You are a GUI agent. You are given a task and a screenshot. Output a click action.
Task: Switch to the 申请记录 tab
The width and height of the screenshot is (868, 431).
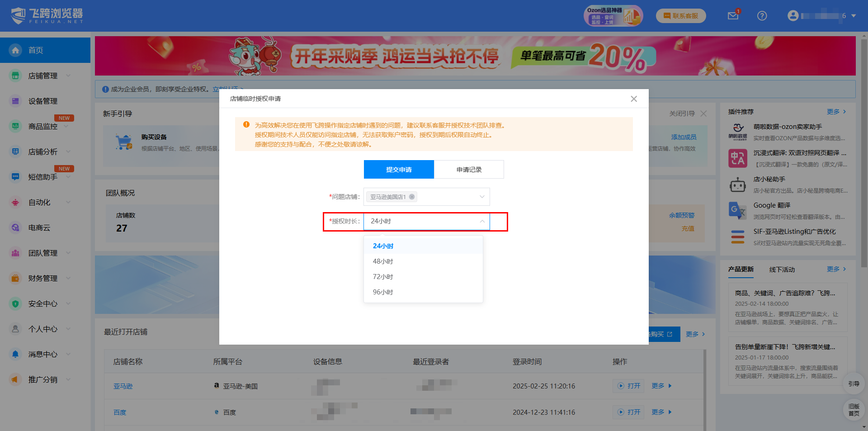click(469, 170)
